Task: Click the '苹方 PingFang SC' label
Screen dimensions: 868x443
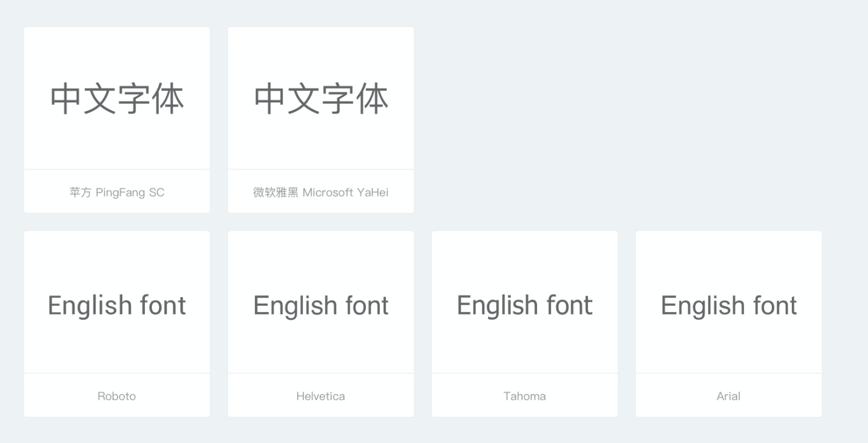Action: coord(117,192)
